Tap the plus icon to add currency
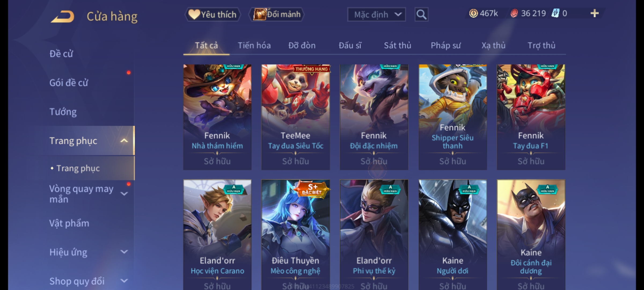 tap(595, 13)
